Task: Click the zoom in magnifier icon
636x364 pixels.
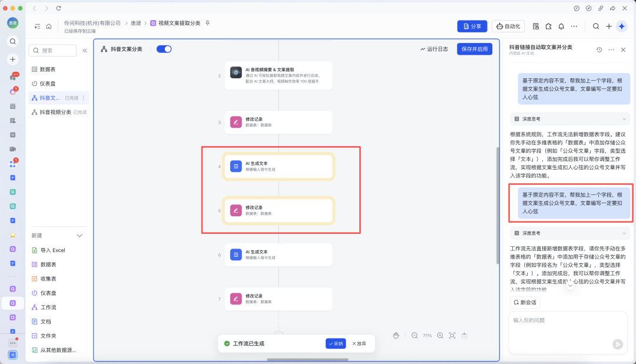Action: click(x=440, y=335)
